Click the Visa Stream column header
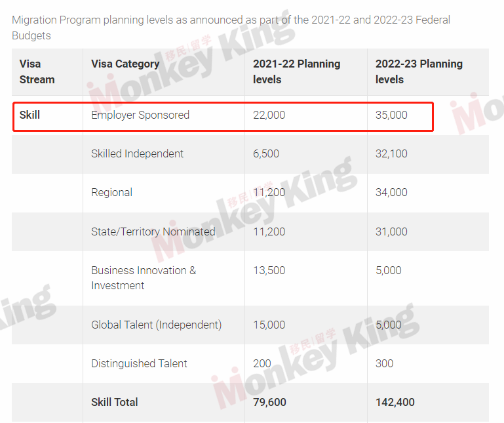 pos(37,71)
